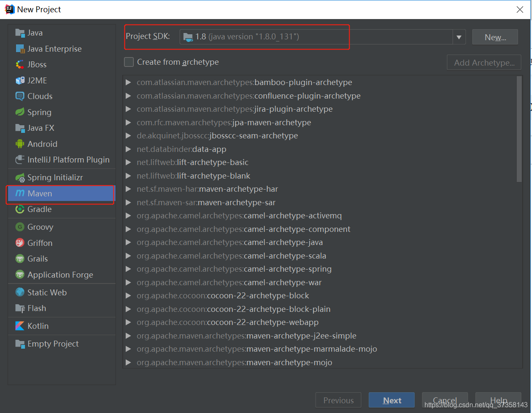Click the Spring leaf icon
Screen dimensions: 532x413
point(20,112)
